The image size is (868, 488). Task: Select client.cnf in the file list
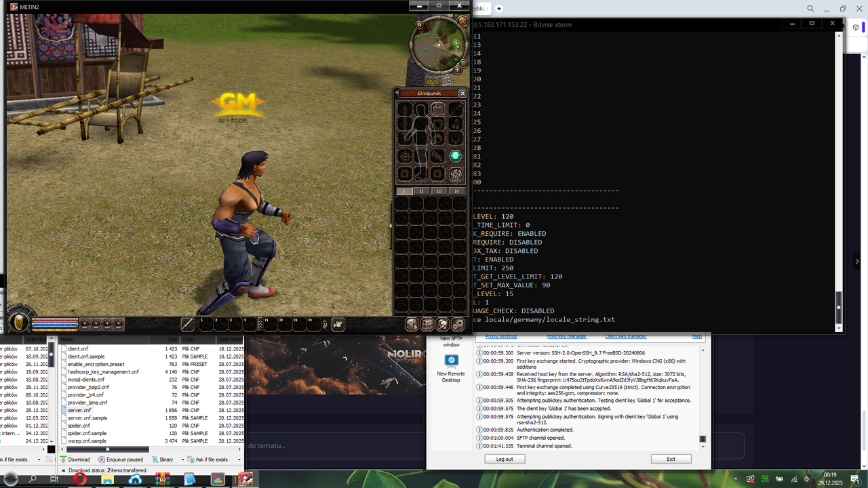pyautogui.click(x=79, y=348)
